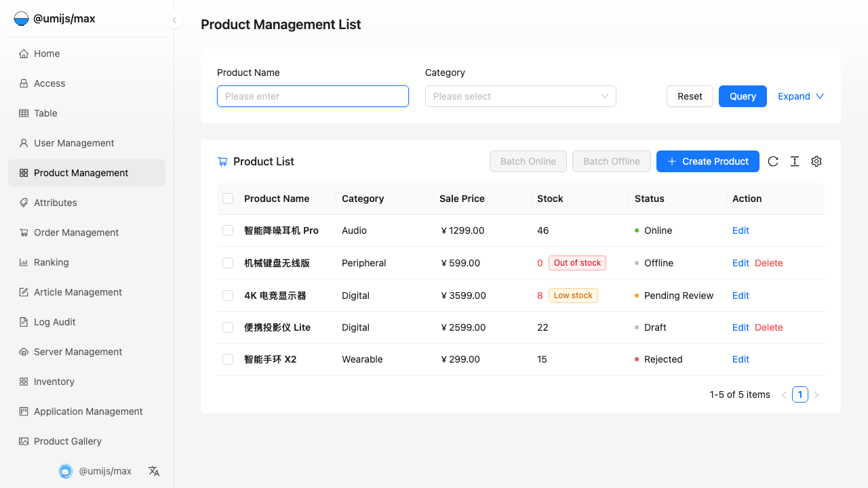Open the column settings gear icon
868x488 pixels.
pos(816,161)
